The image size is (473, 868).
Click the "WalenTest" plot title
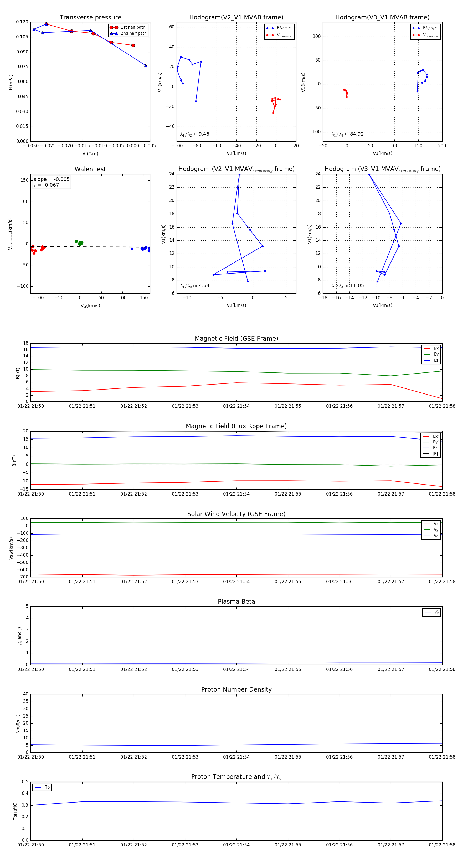[x=90, y=169]
